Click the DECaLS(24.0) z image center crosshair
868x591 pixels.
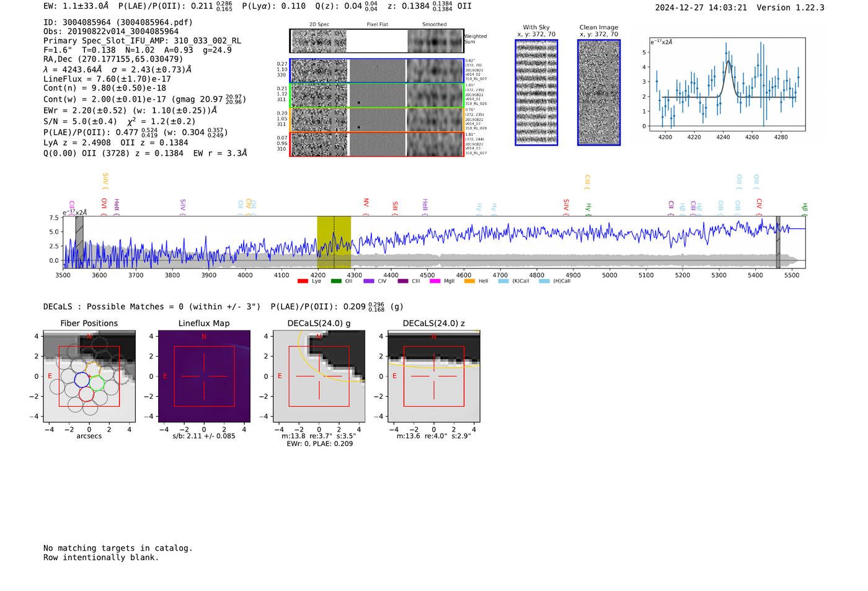pos(434,376)
